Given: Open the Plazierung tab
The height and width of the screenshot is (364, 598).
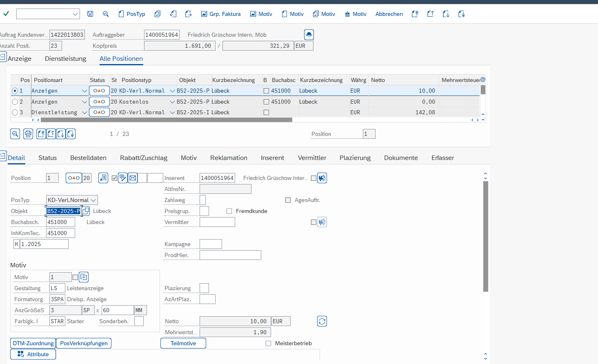Looking at the screenshot, I should (355, 158).
